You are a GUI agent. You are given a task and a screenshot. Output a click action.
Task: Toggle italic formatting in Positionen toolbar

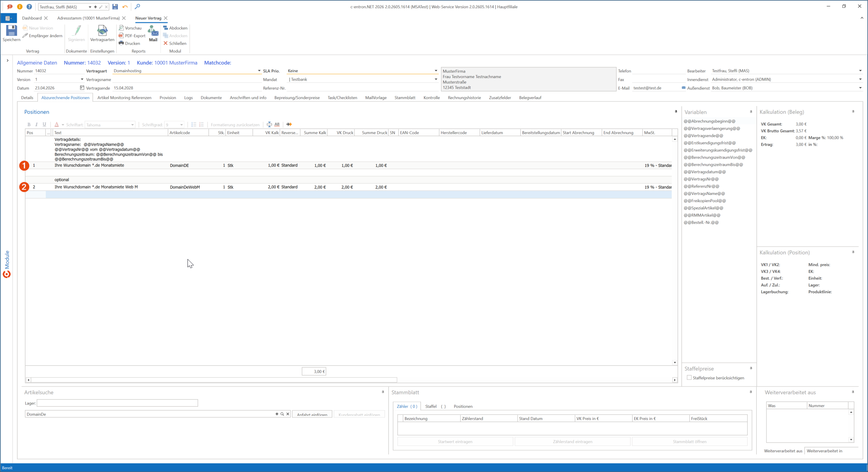click(x=37, y=124)
